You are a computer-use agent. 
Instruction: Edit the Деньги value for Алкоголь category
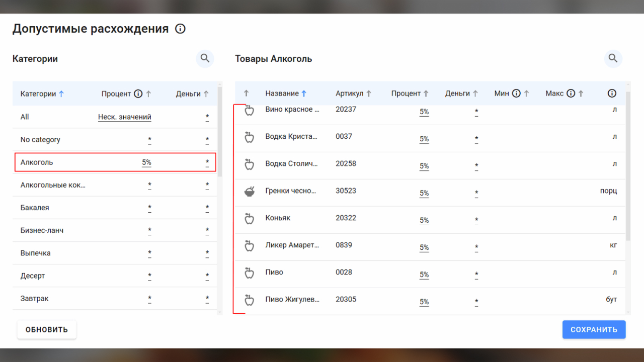click(207, 162)
